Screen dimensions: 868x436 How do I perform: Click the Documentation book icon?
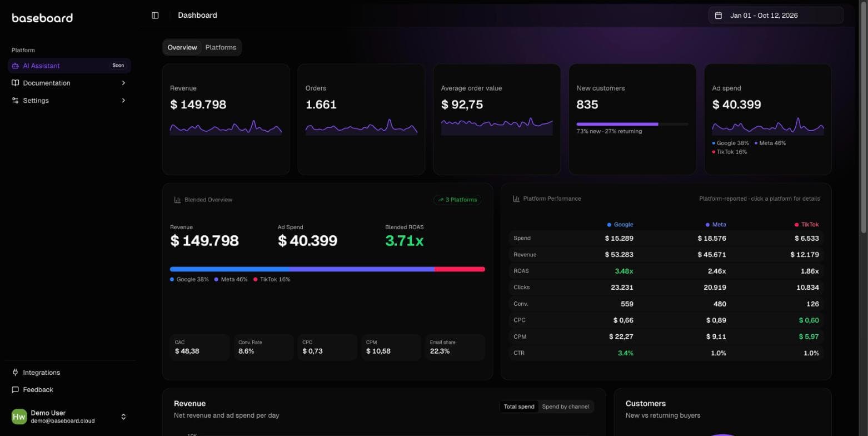click(16, 83)
